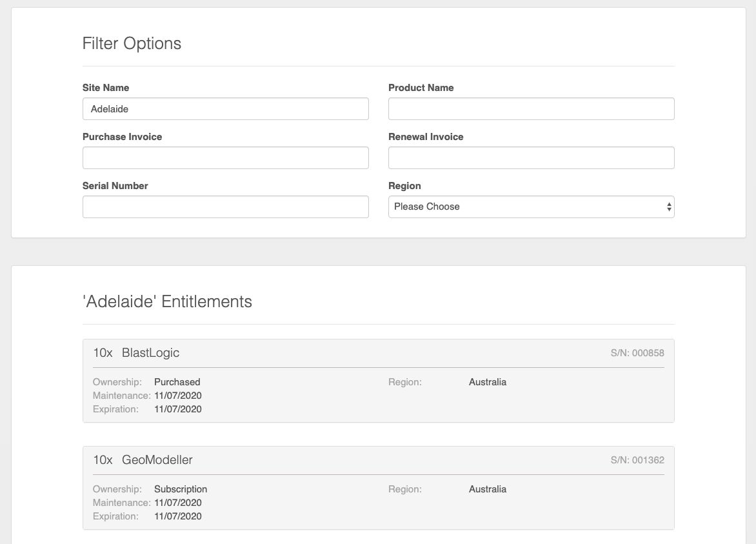The image size is (756, 544).
Task: Click the 'Adelaide' Entitlements heading
Action: pos(167,301)
